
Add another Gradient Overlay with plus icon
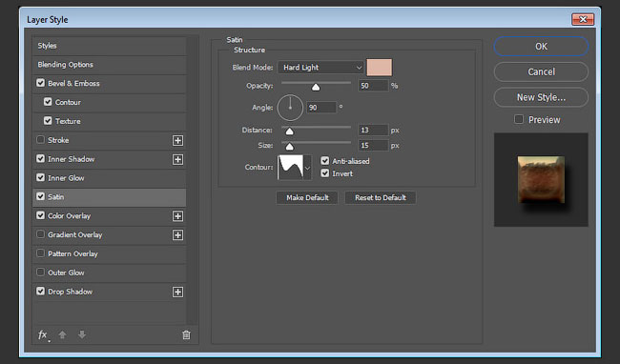pos(178,235)
